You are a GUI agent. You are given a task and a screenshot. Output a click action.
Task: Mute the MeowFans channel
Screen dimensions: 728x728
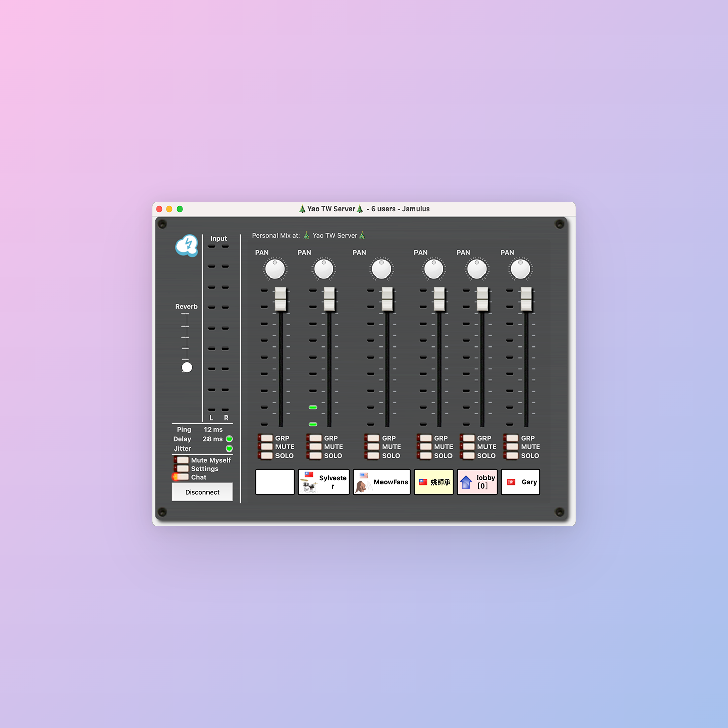pos(373,447)
